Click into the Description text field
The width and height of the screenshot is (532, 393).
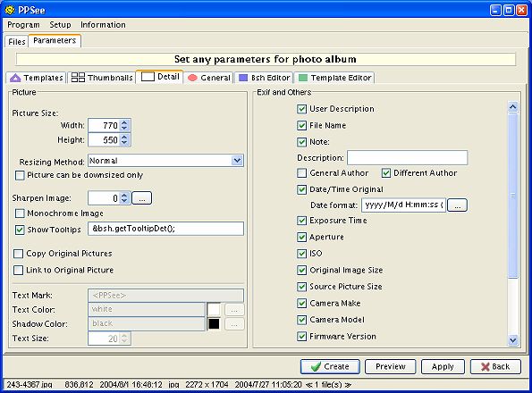point(407,158)
